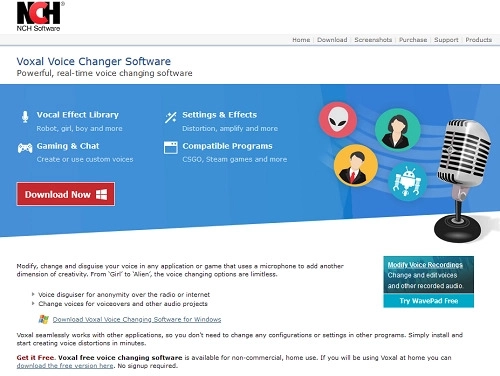Click the Vocal Effect Library heading

pos(78,115)
